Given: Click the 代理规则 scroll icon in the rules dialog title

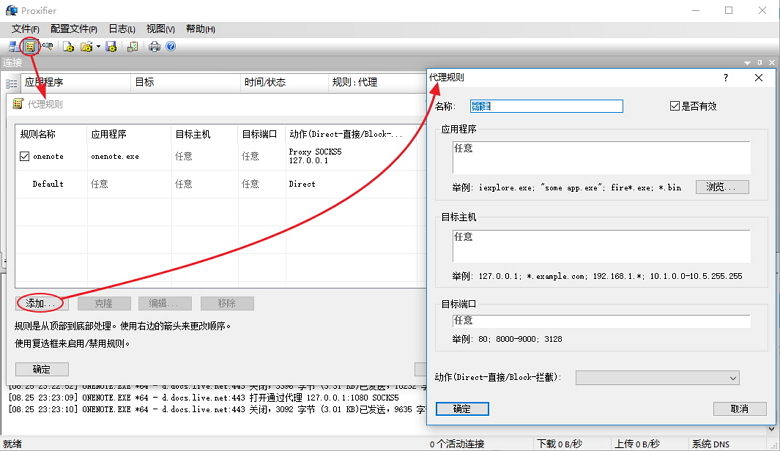Looking at the screenshot, I should (x=18, y=103).
